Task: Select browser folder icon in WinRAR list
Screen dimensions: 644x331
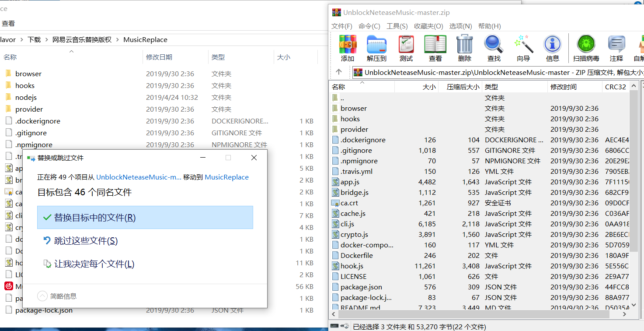Action: (335, 108)
